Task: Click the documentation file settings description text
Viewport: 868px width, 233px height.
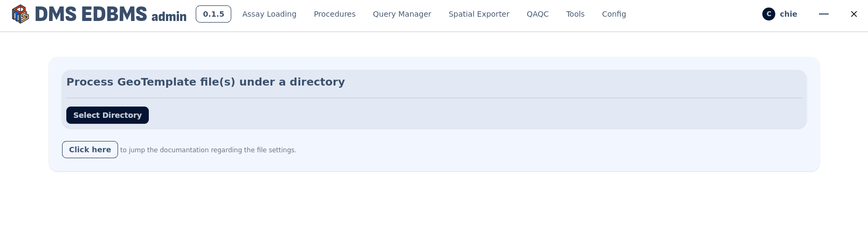Action: (x=208, y=150)
